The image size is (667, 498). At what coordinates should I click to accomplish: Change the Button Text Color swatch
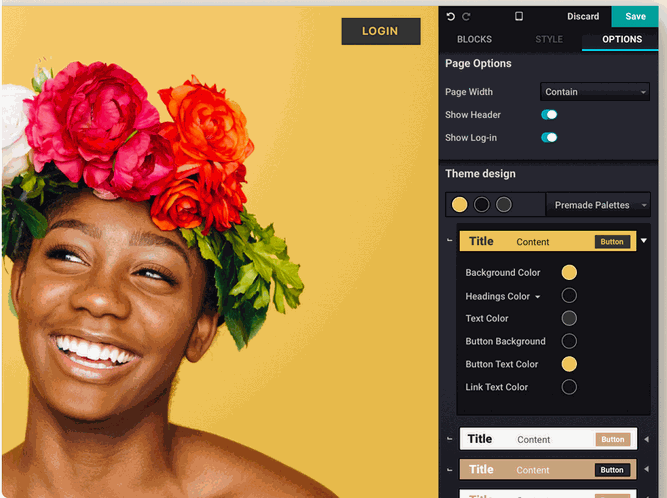click(x=569, y=364)
